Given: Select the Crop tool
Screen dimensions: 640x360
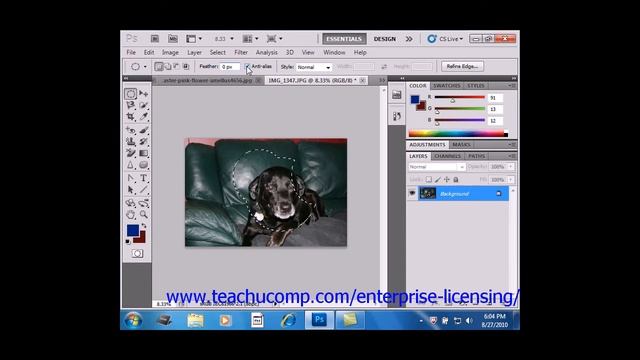Looking at the screenshot, I should pyautogui.click(x=131, y=117).
